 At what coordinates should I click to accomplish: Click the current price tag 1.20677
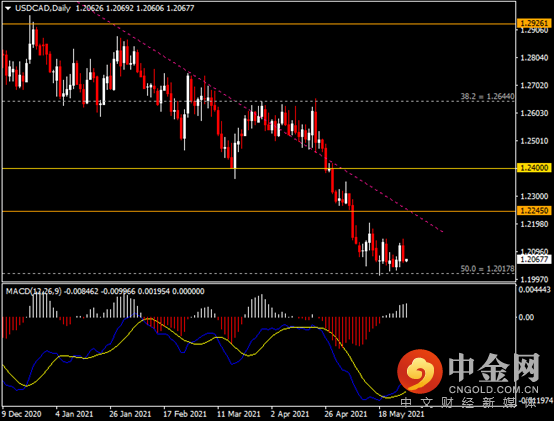click(534, 260)
